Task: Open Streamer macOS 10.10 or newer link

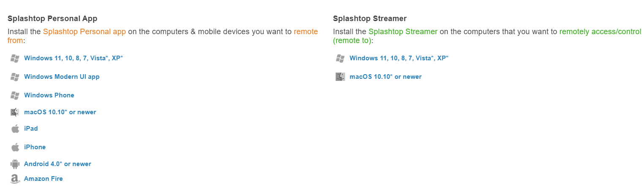Action: (386, 77)
